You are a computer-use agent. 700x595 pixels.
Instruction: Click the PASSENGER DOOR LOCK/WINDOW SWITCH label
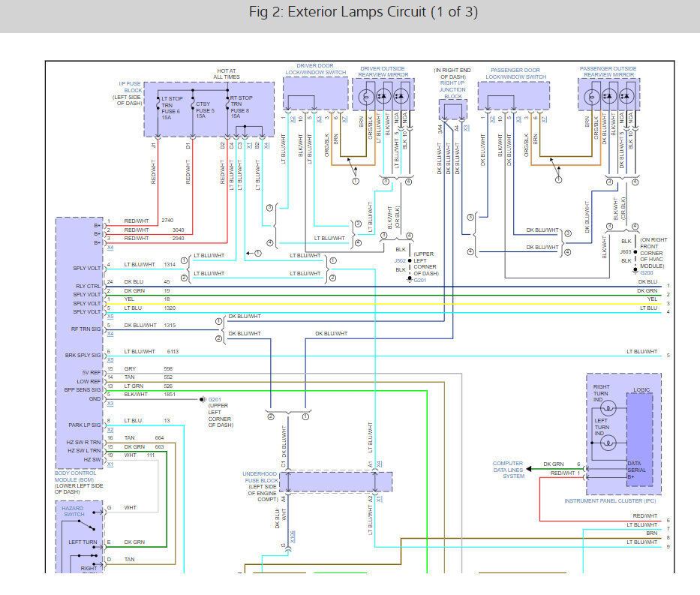(x=515, y=74)
